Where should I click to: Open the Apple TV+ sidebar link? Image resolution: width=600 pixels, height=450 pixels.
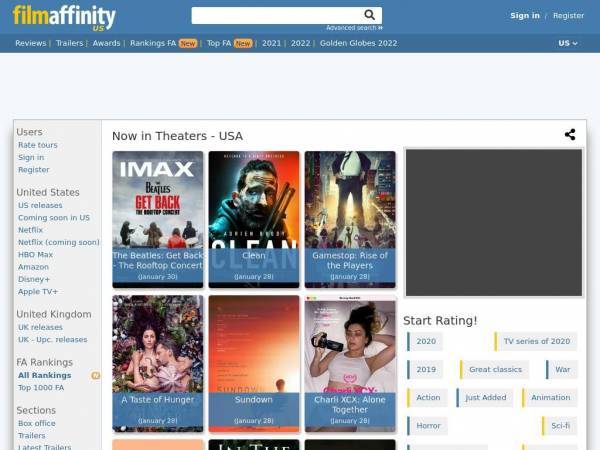[x=38, y=292]
